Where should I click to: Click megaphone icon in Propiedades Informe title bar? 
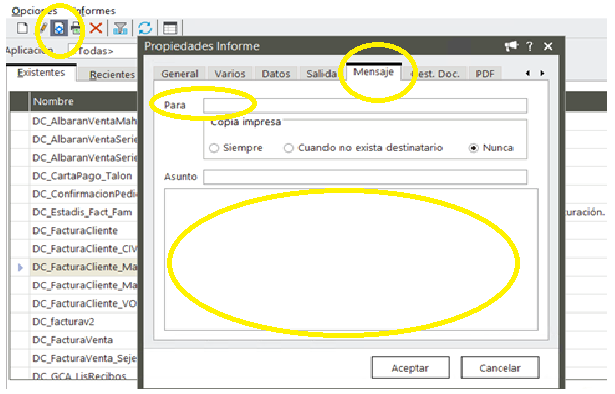point(511,46)
